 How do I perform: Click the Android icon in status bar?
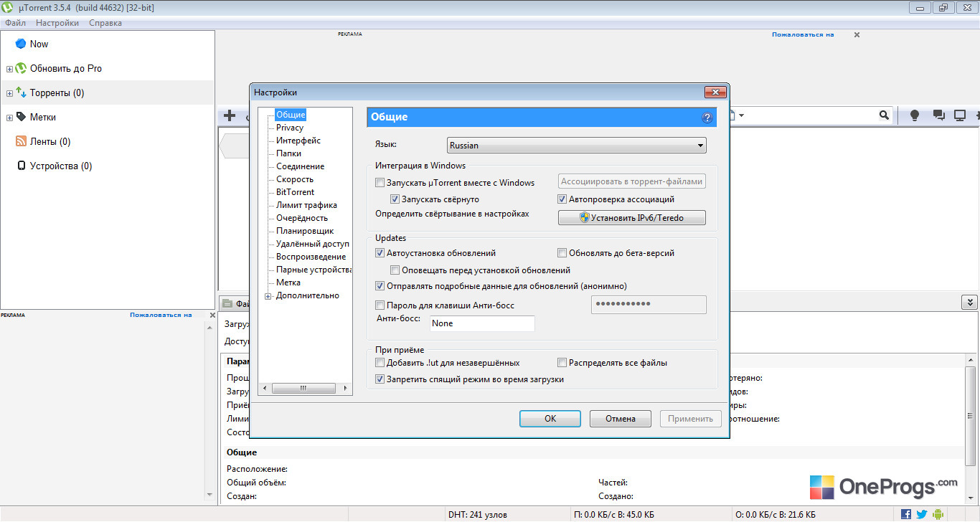point(937,514)
